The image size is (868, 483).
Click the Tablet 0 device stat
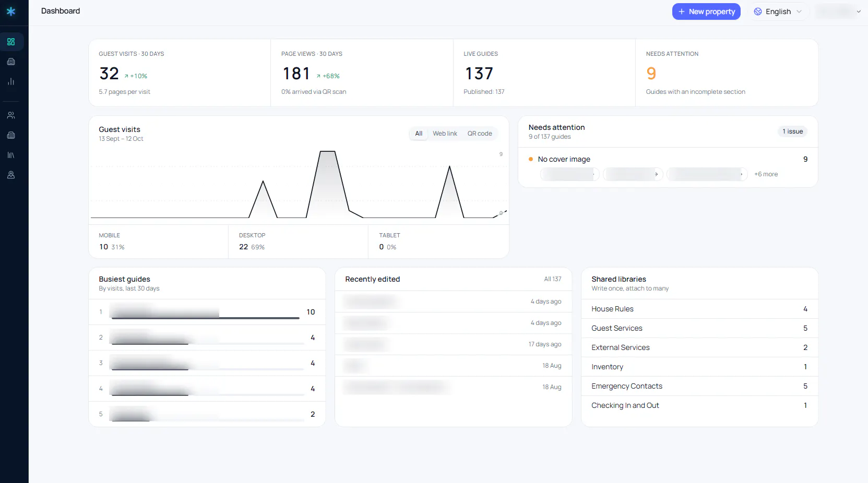(x=438, y=241)
